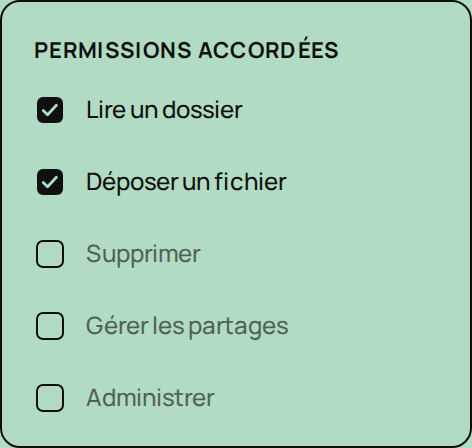Click the empty box icon next to "Supprimer"

(50, 254)
